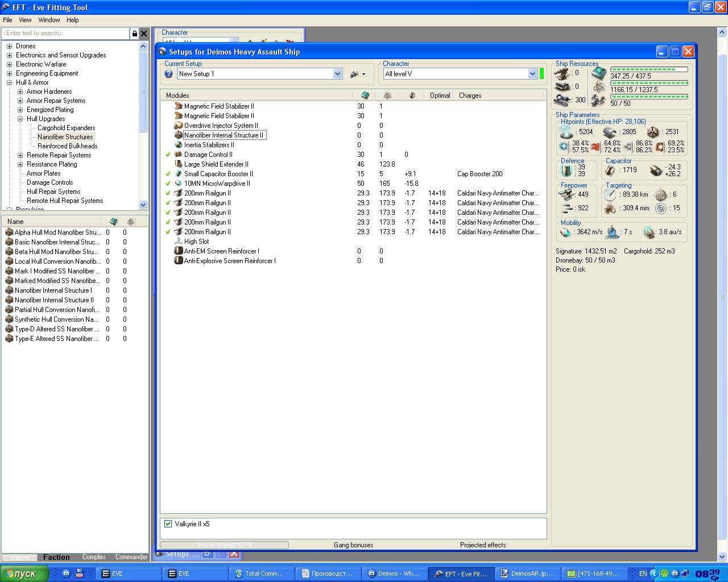Click the Alpha Hull Mod Nanofiber item icon
The image size is (728, 582).
9,232
